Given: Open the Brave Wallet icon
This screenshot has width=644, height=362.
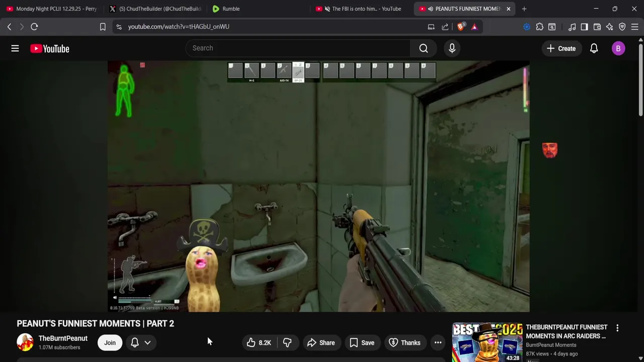Looking at the screenshot, I should (597, 27).
